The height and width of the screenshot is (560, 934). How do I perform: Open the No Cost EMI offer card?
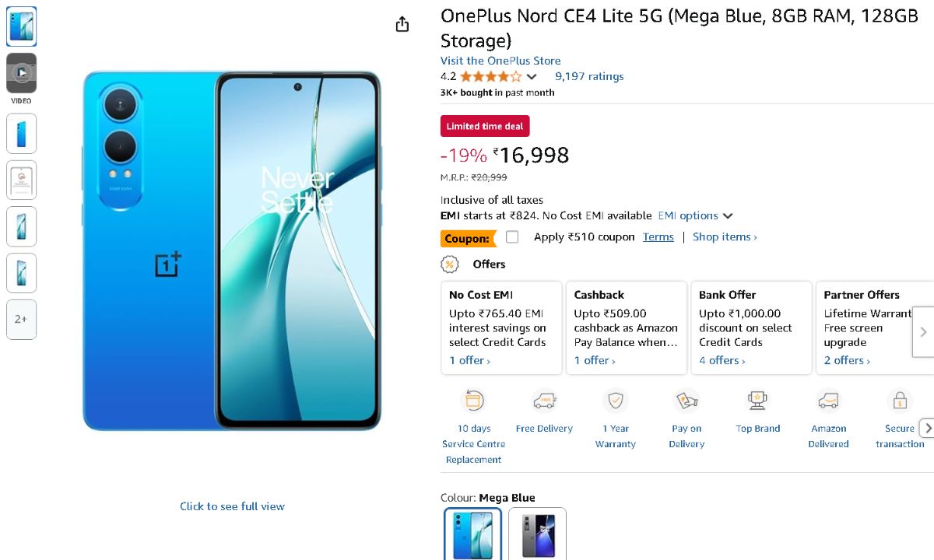(501, 327)
